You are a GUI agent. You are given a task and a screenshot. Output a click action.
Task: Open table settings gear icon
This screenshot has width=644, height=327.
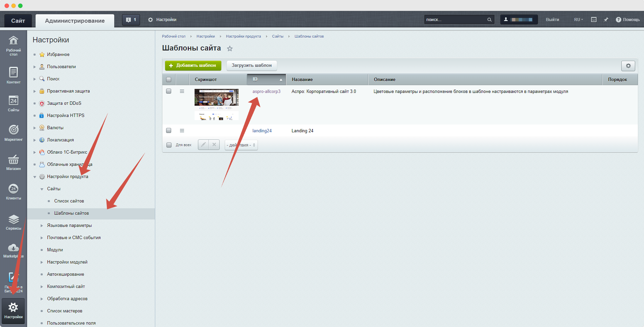point(628,66)
